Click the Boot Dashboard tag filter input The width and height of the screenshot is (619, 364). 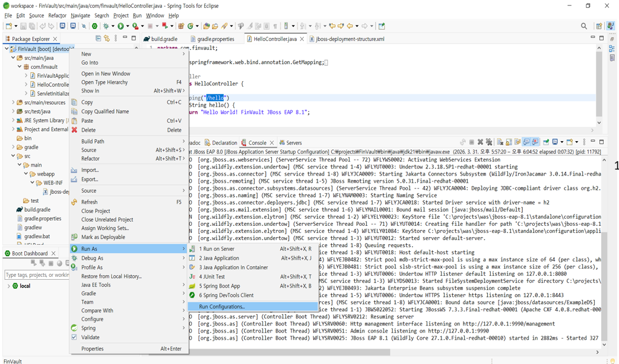coord(37,275)
